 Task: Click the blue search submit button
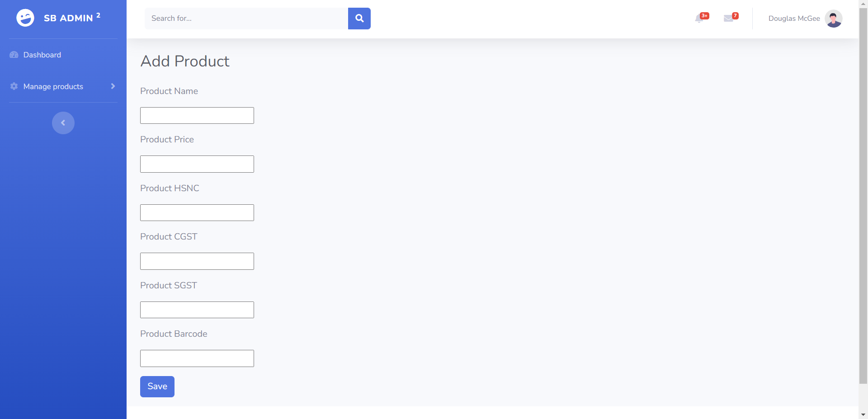(359, 18)
